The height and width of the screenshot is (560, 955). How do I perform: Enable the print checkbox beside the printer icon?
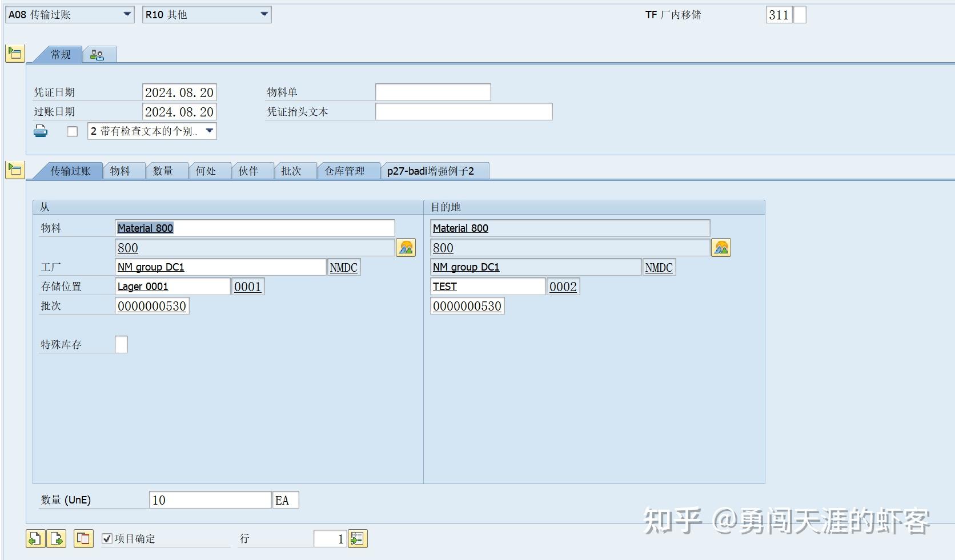(x=72, y=131)
